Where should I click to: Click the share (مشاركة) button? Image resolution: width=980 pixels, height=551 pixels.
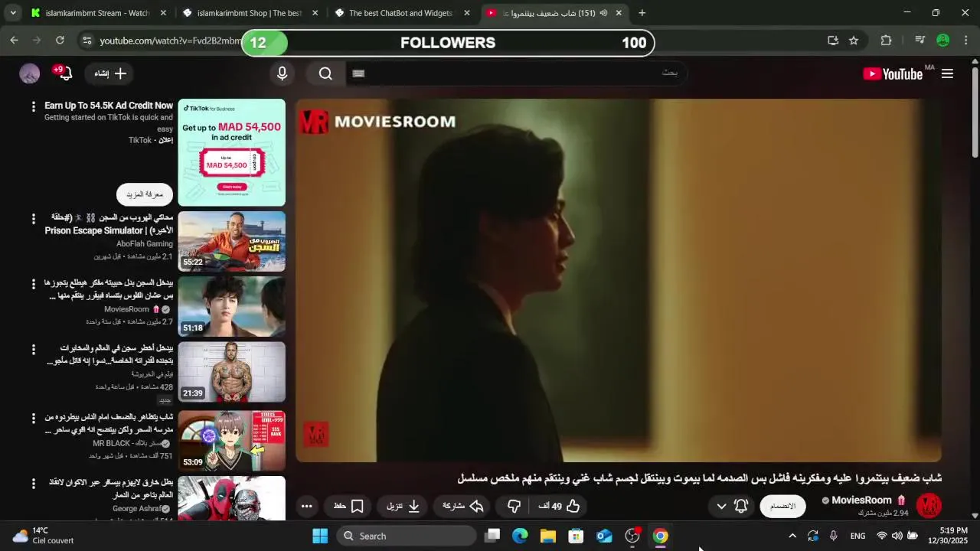coord(463,506)
